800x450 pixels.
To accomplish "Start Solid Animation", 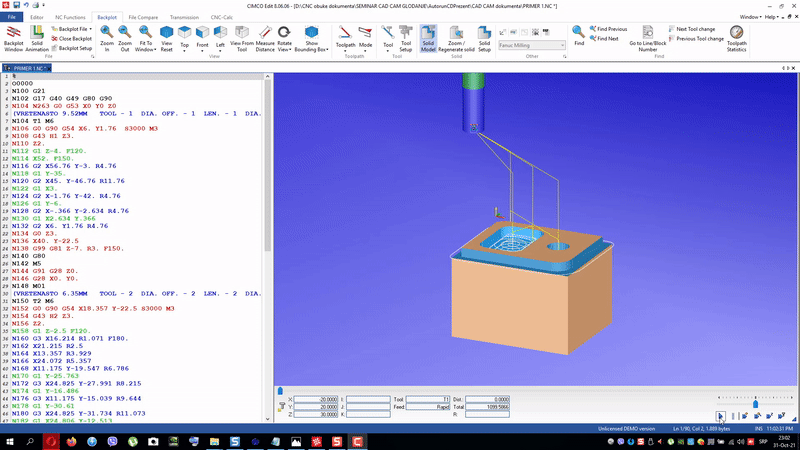I will point(37,39).
